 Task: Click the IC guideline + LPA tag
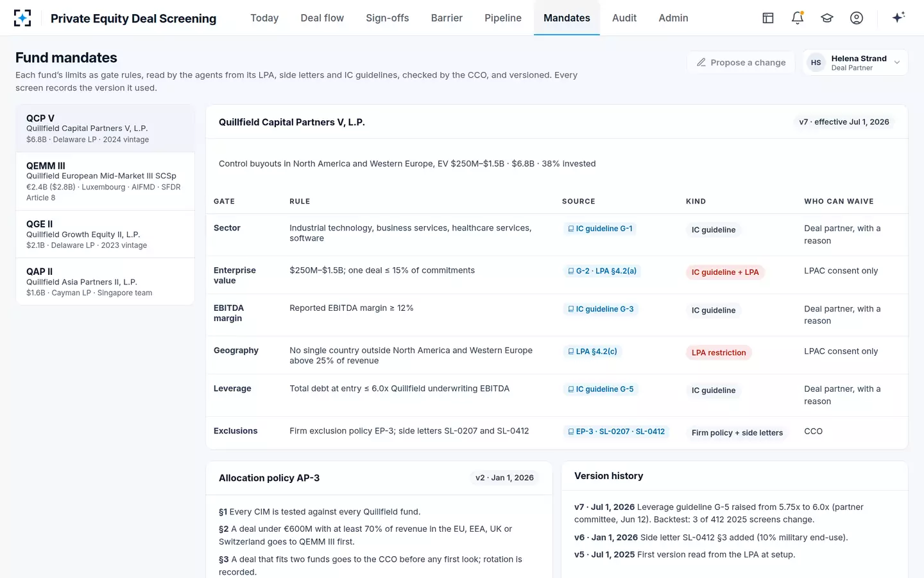(x=725, y=272)
